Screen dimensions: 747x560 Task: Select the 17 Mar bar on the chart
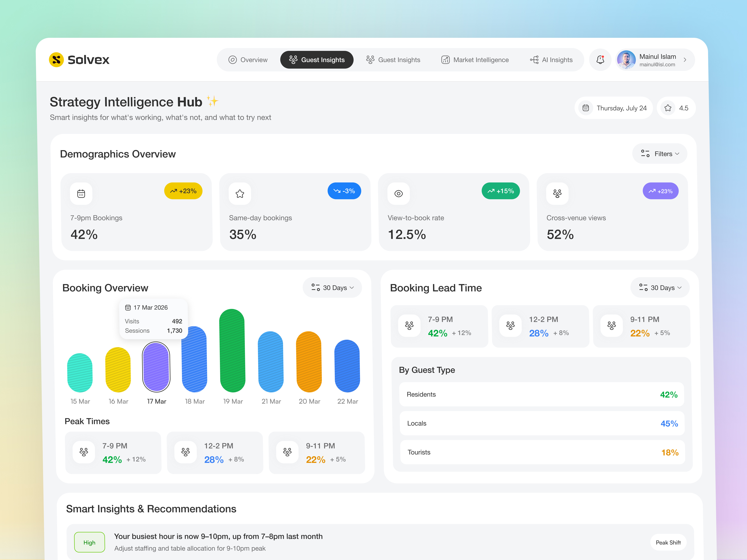coord(156,368)
